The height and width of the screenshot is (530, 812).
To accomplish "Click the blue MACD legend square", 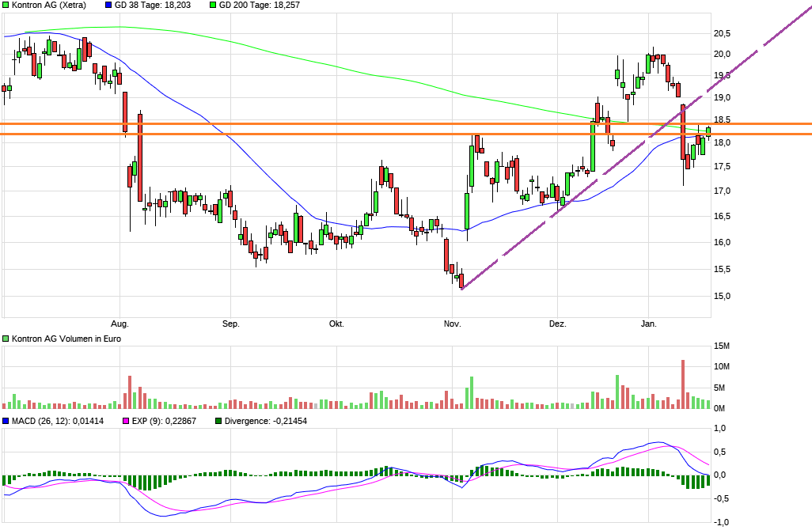I will point(7,422).
